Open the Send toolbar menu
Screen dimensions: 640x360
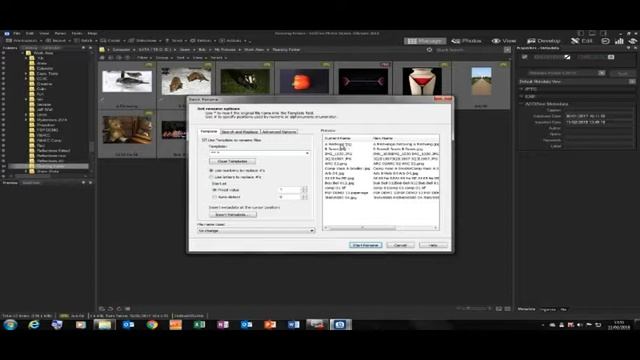pos(176,41)
